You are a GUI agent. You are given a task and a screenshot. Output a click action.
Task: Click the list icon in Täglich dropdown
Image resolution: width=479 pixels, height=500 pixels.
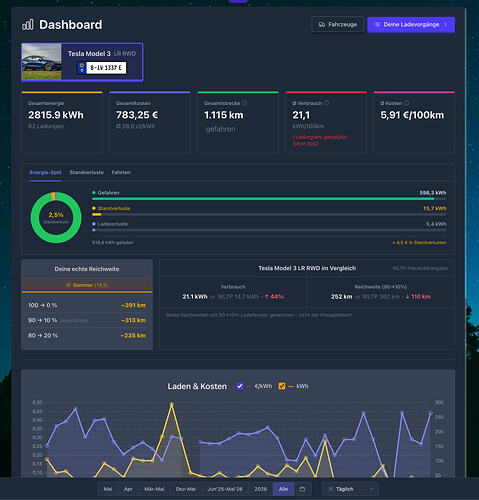tap(331, 489)
